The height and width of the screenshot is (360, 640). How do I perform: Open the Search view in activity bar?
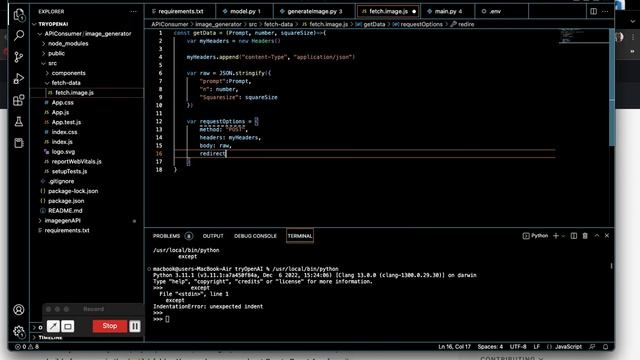click(19, 36)
